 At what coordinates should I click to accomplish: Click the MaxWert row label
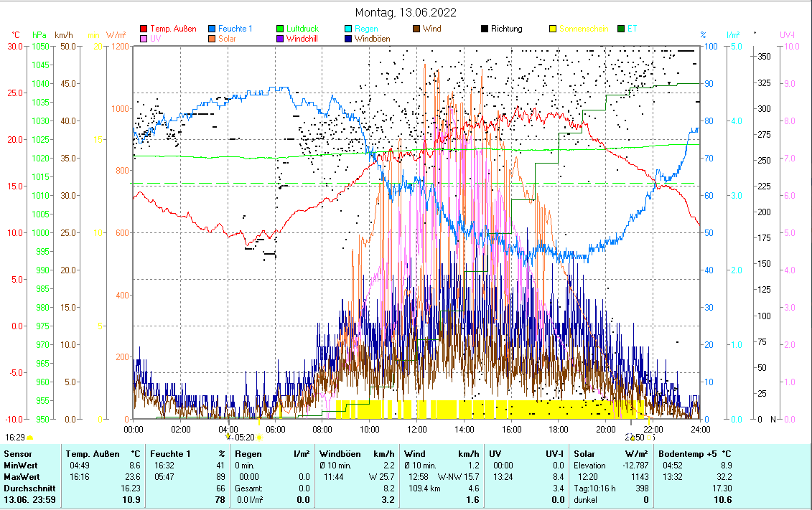point(22,477)
